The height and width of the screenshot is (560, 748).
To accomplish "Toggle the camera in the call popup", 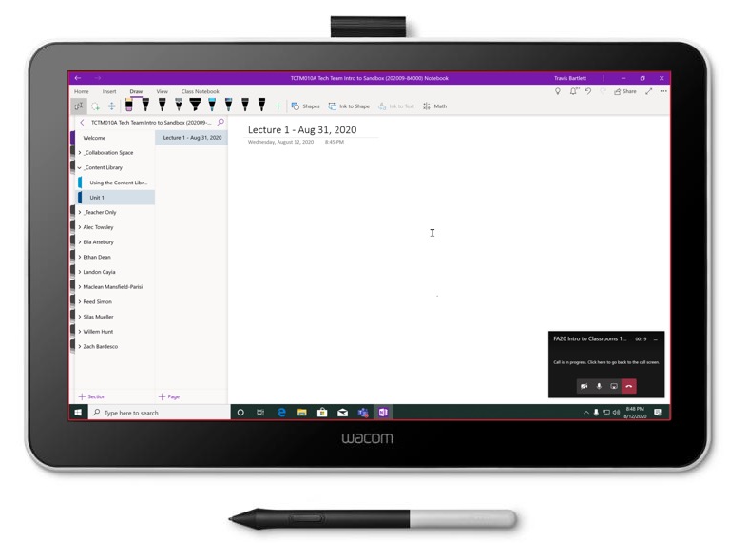I will (x=584, y=386).
